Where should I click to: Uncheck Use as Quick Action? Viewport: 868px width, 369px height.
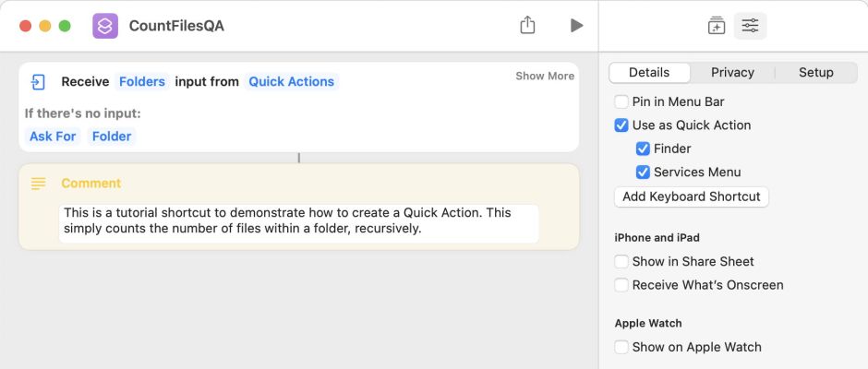pos(621,125)
